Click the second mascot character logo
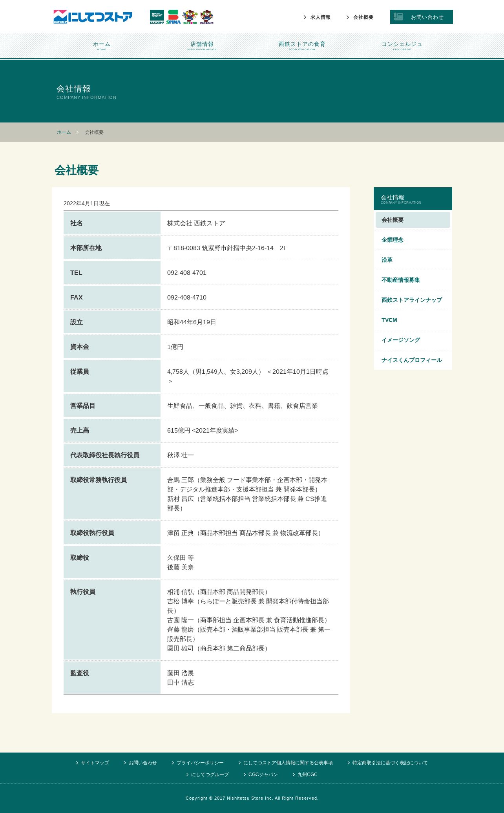This screenshot has height=813, width=504. 207,17
